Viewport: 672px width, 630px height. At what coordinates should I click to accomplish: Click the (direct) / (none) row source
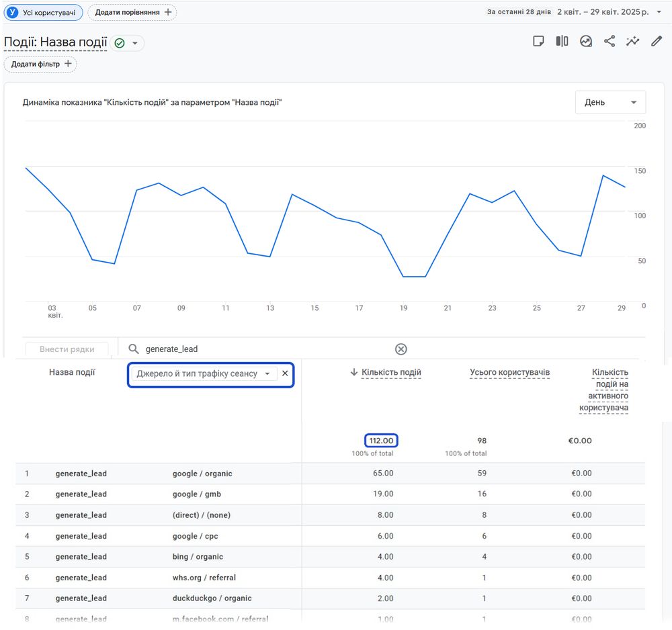pyautogui.click(x=202, y=514)
